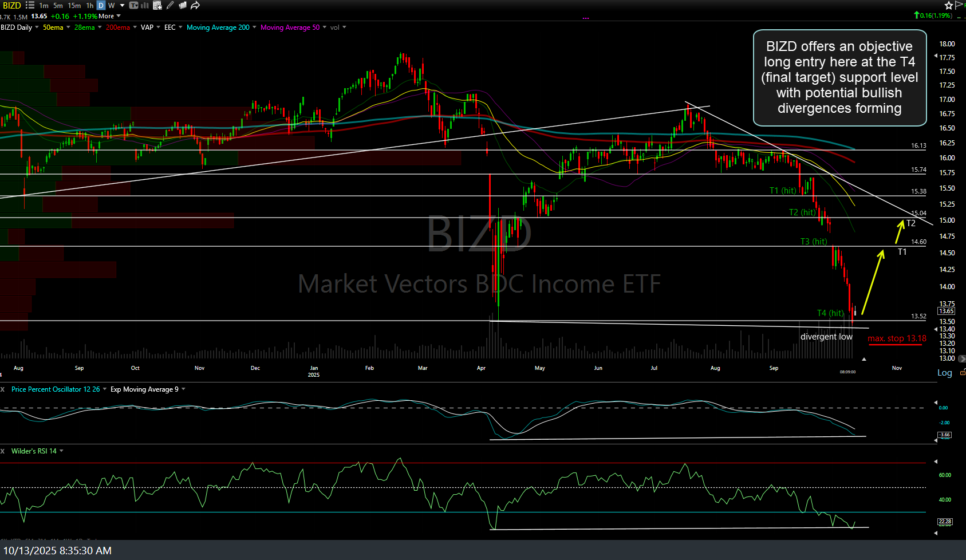This screenshot has height=560, width=966.
Task: Click the 13.65 current price marker
Action: pos(946,311)
